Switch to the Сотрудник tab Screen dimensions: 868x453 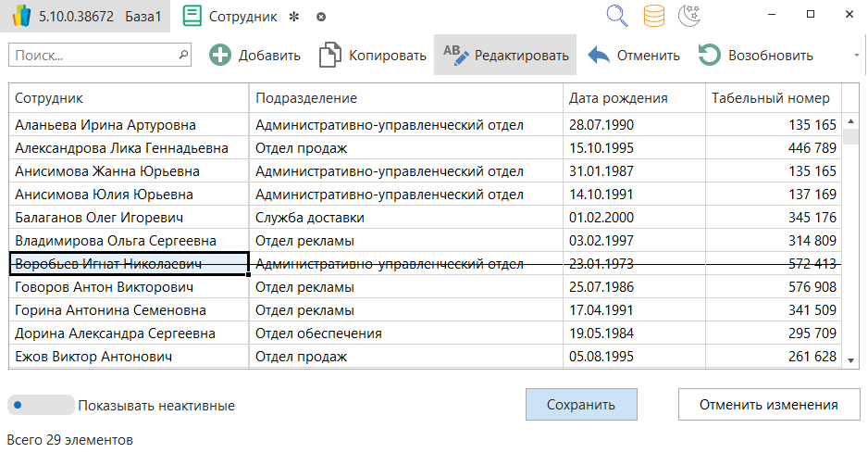[242, 17]
